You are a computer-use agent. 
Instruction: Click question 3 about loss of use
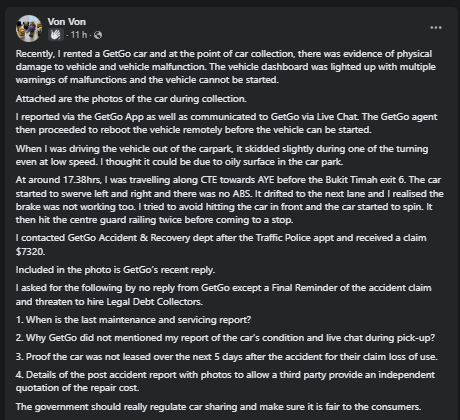[x=226, y=357]
